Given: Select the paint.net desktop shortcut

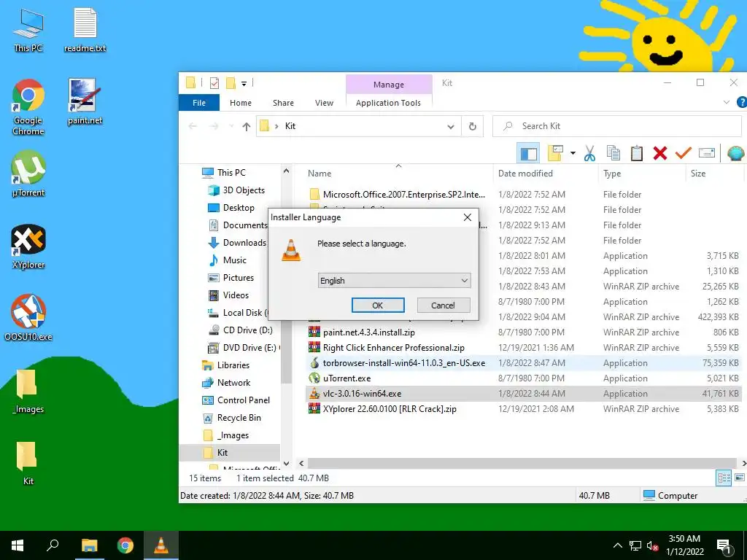Looking at the screenshot, I should pyautogui.click(x=85, y=102).
